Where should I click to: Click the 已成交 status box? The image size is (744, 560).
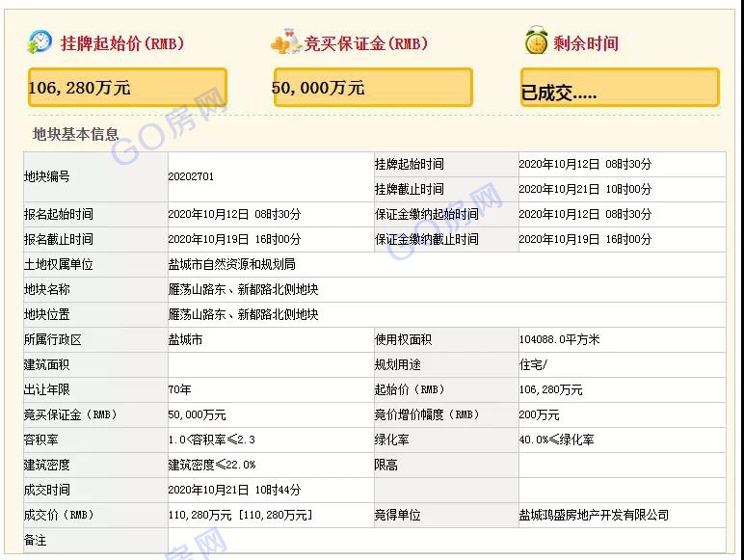[x=620, y=89]
